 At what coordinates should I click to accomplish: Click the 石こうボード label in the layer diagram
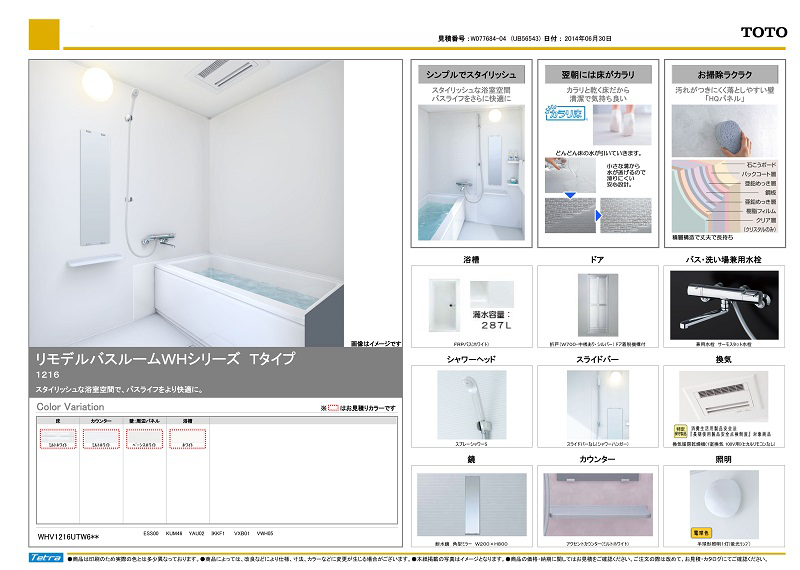pos(761,165)
